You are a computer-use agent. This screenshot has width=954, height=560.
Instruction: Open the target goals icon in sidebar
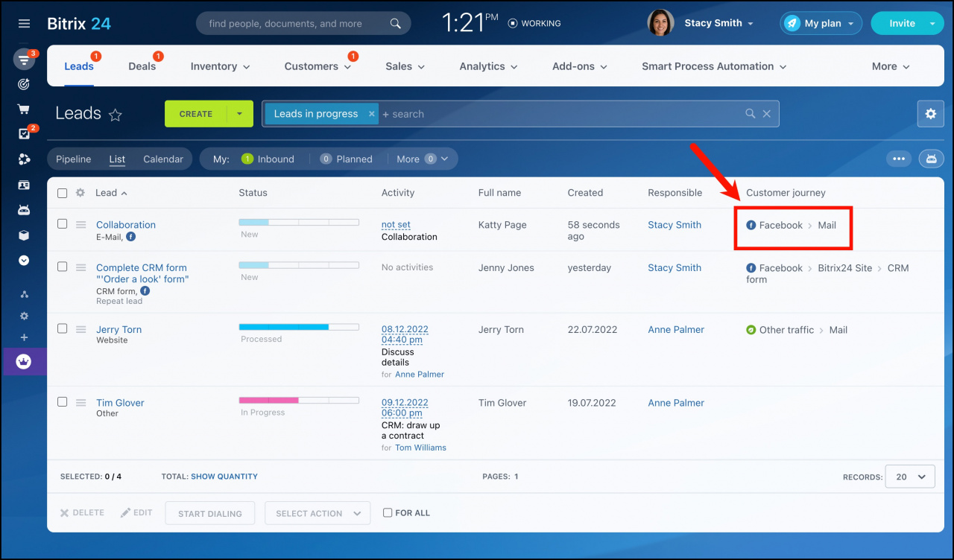click(24, 85)
